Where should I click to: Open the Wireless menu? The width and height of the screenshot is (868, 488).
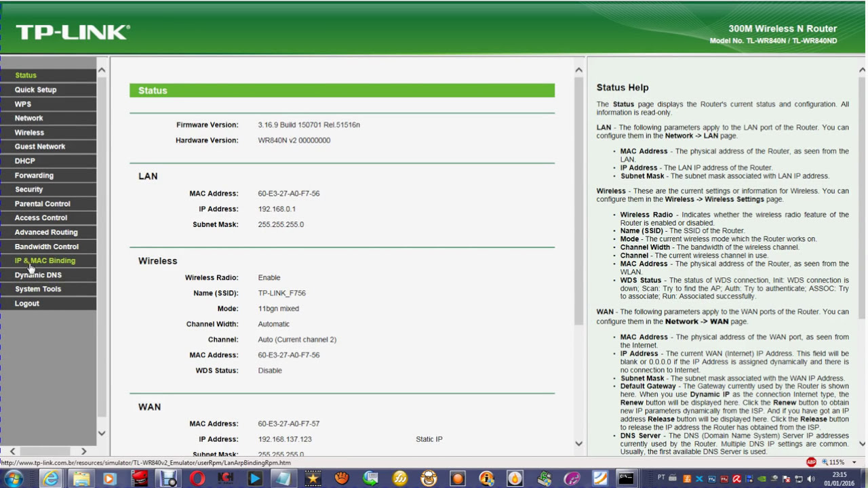[29, 133]
